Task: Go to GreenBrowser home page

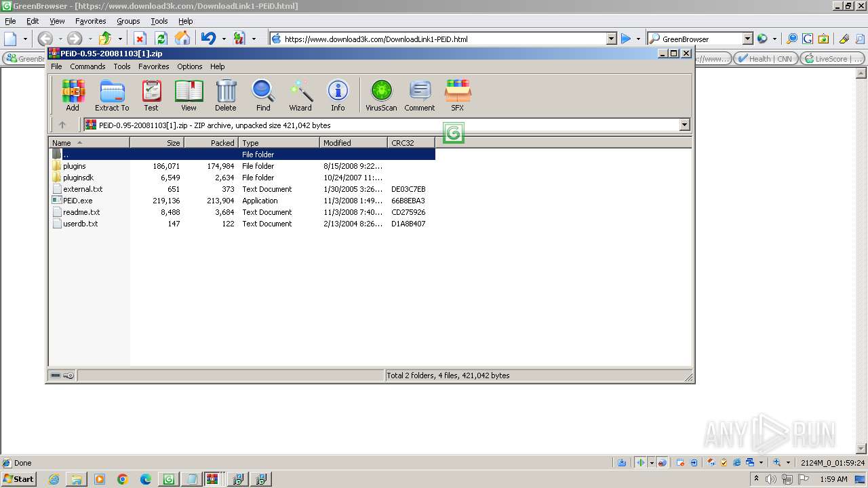Action: point(182,39)
